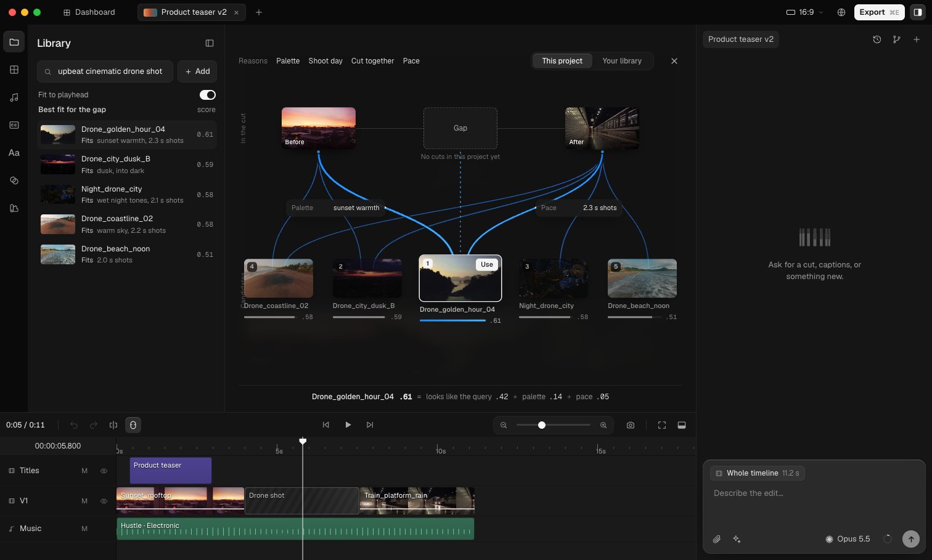Click the Export button
The height and width of the screenshot is (560, 932).
pos(880,12)
